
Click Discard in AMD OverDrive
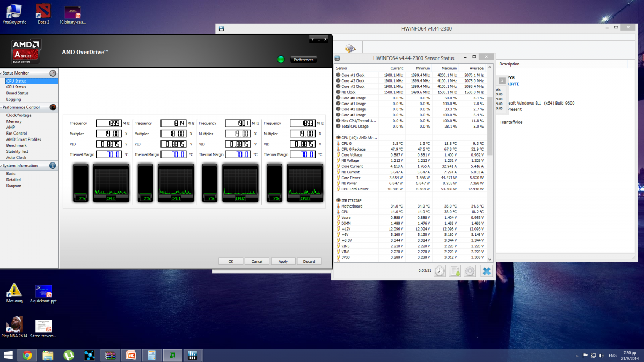click(x=309, y=261)
